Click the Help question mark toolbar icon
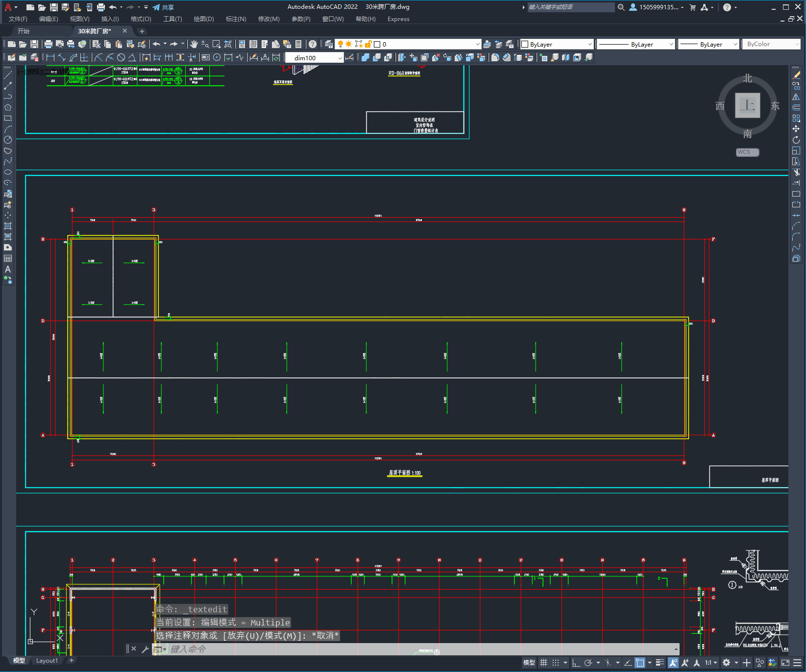This screenshot has width=806, height=672. pyautogui.click(x=313, y=44)
